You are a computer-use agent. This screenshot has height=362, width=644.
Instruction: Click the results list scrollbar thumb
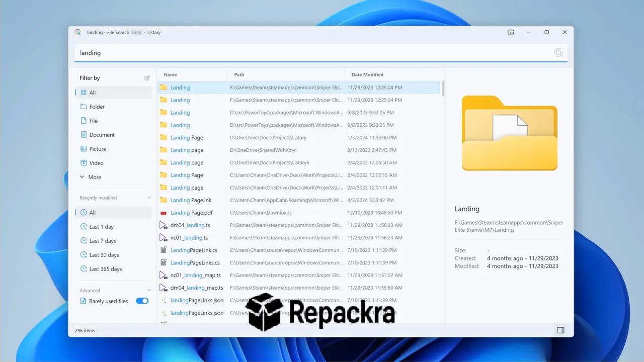click(443, 88)
